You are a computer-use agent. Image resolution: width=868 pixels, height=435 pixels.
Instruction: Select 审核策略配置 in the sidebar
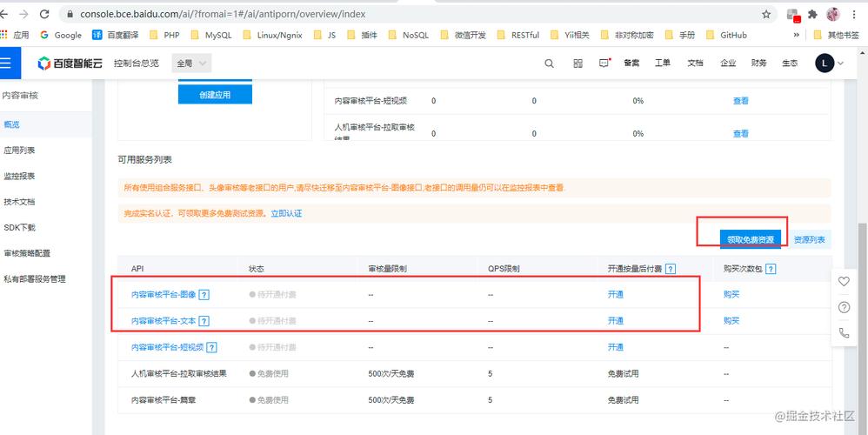pos(46,253)
